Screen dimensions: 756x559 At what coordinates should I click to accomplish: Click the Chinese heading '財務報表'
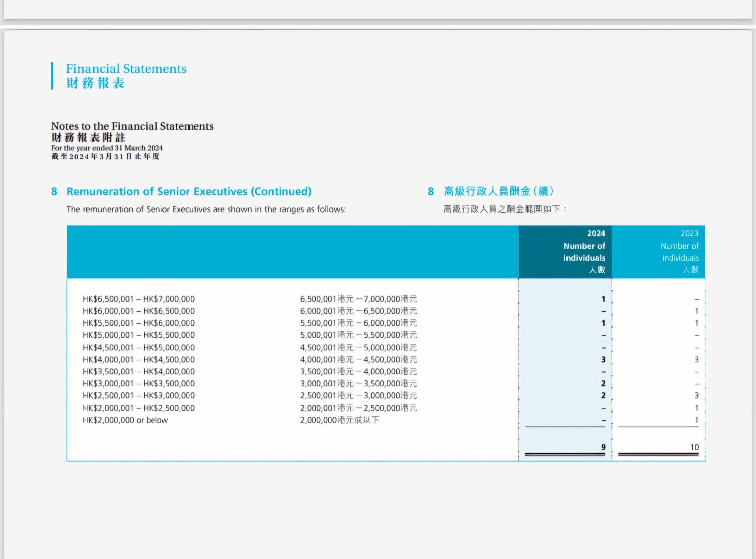pos(96,83)
